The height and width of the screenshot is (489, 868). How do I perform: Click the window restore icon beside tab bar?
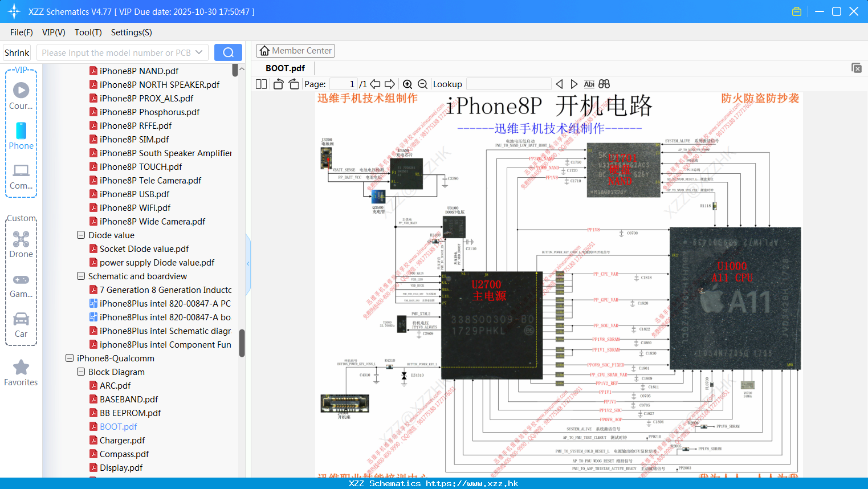click(x=857, y=68)
